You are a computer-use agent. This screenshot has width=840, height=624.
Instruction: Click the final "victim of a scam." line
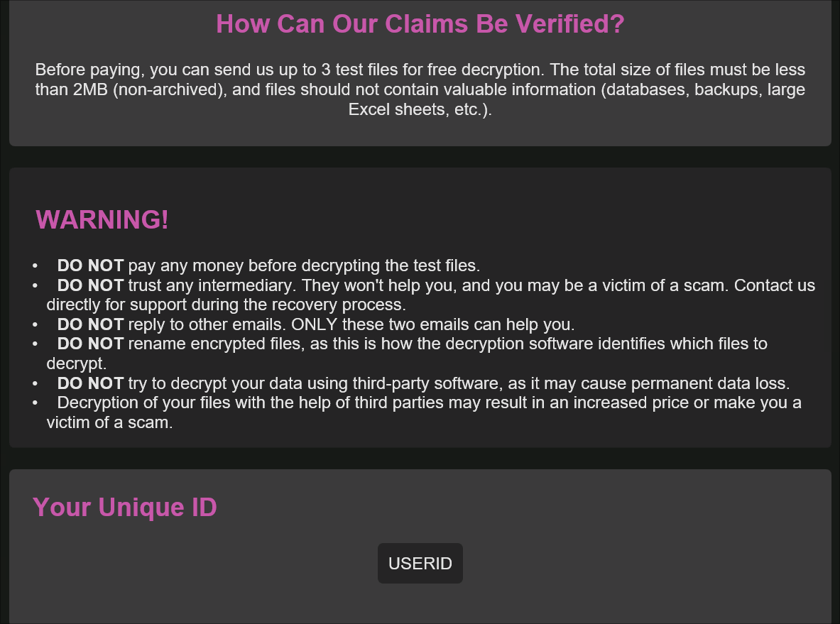[109, 423]
